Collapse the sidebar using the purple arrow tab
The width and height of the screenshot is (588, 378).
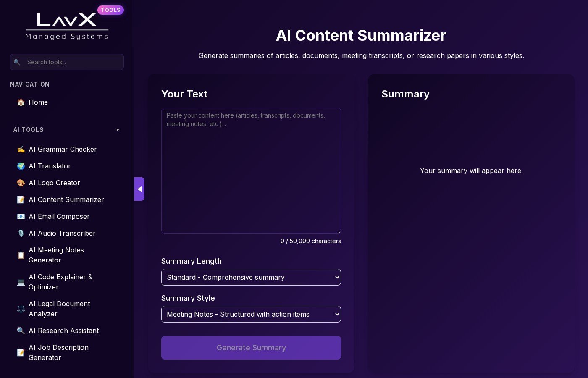pos(139,189)
